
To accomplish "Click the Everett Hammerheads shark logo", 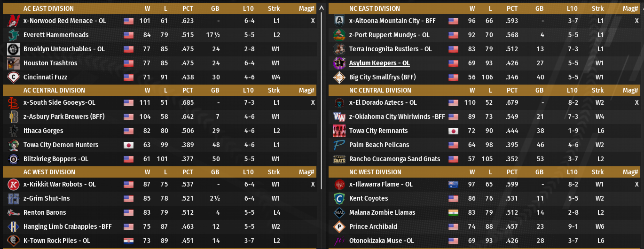I will click(13, 35).
